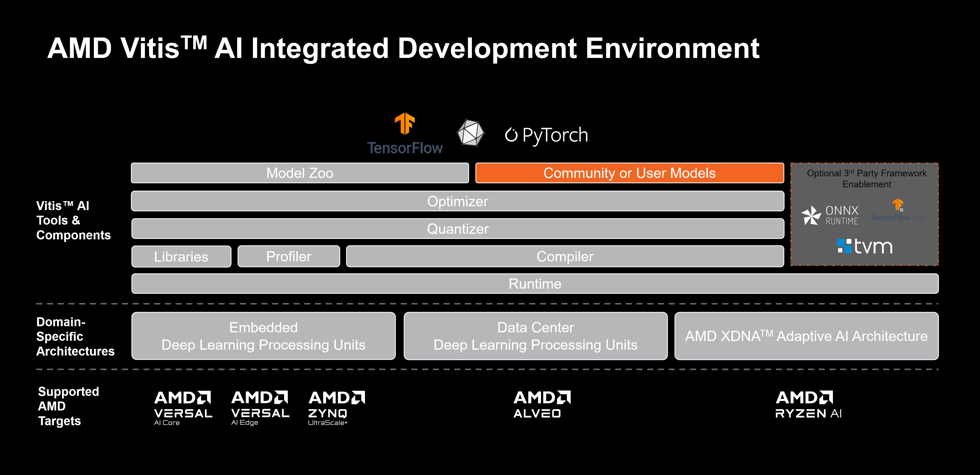Click the tvm logo
The height and width of the screenshot is (475, 980).
click(x=865, y=246)
